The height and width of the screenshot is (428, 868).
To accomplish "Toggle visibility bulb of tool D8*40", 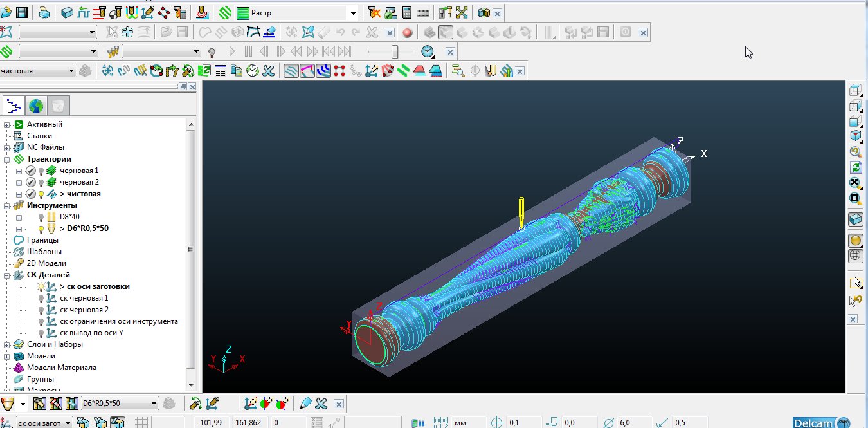I will tap(41, 218).
